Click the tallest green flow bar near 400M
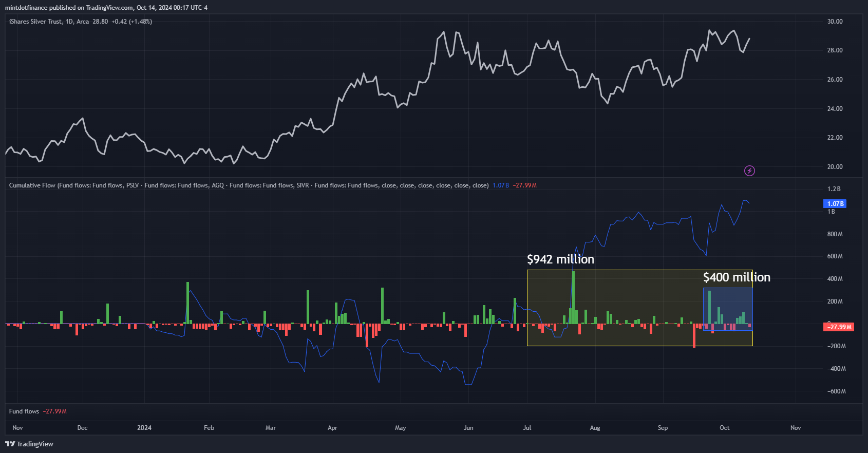868x453 pixels. point(573,297)
